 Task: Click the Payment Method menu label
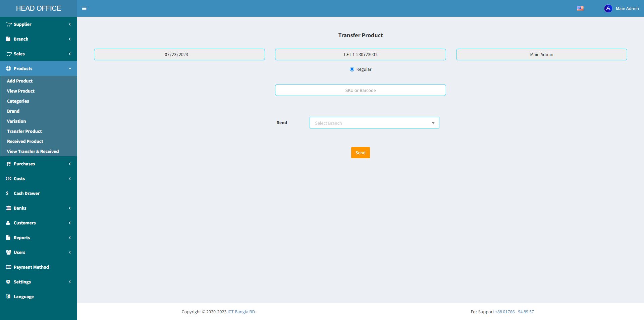[x=31, y=267]
